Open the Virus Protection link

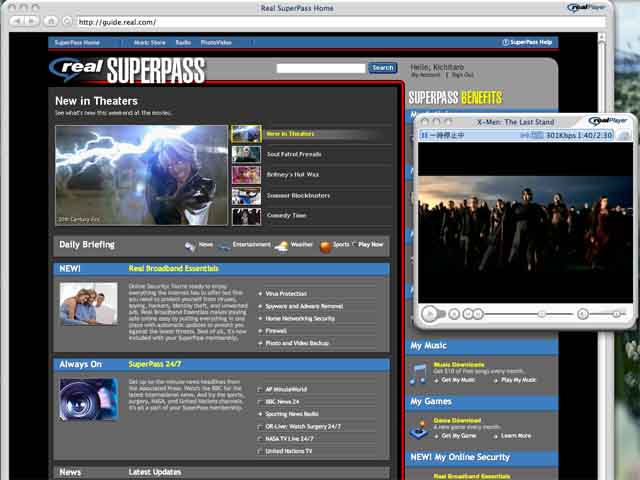286,294
